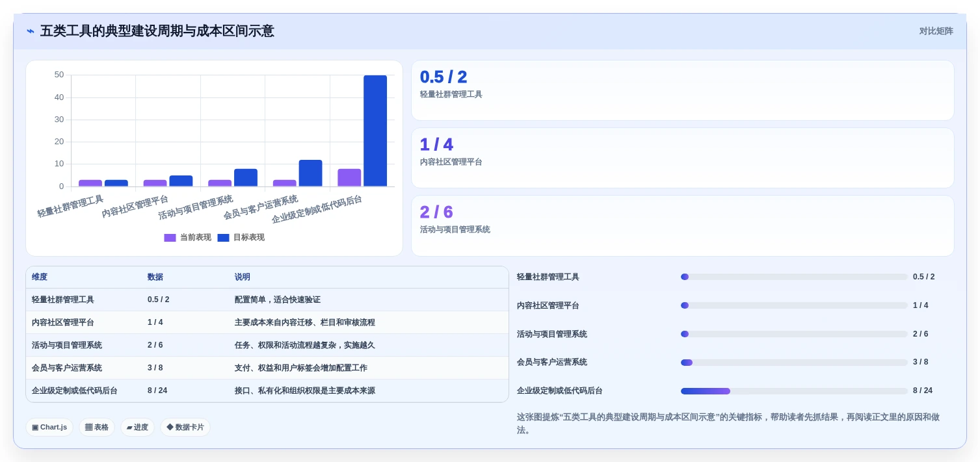Select the 内容社区管理平台 table row name

(63, 322)
